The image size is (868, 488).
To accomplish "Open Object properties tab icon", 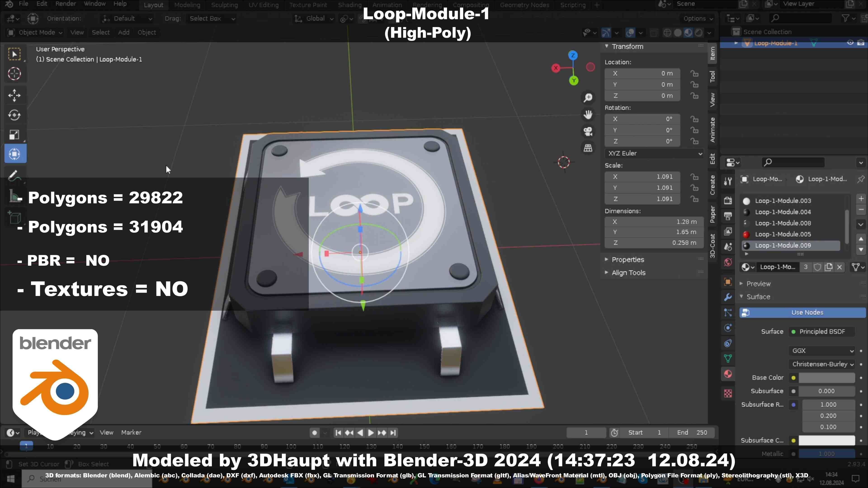I will 728,282.
